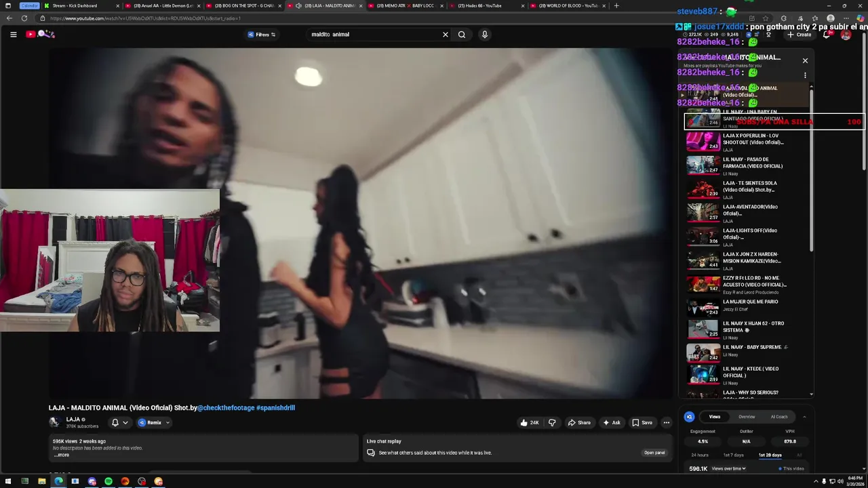Image resolution: width=868 pixels, height=488 pixels.
Task: Close the mix playlist panel
Action: (x=805, y=60)
